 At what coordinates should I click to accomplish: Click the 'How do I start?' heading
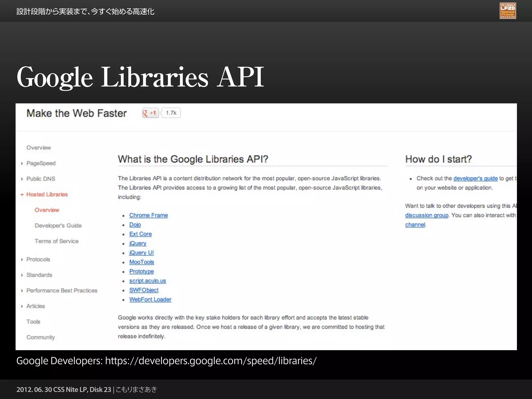438,159
